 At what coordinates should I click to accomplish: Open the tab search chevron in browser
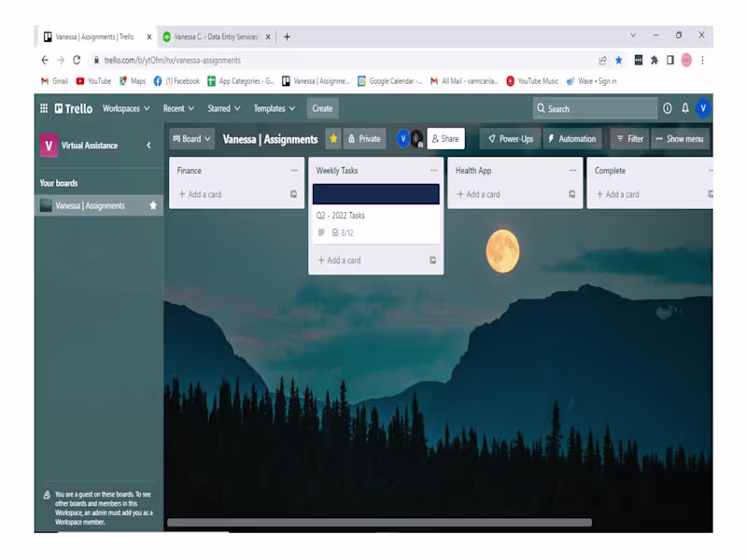coord(633,35)
